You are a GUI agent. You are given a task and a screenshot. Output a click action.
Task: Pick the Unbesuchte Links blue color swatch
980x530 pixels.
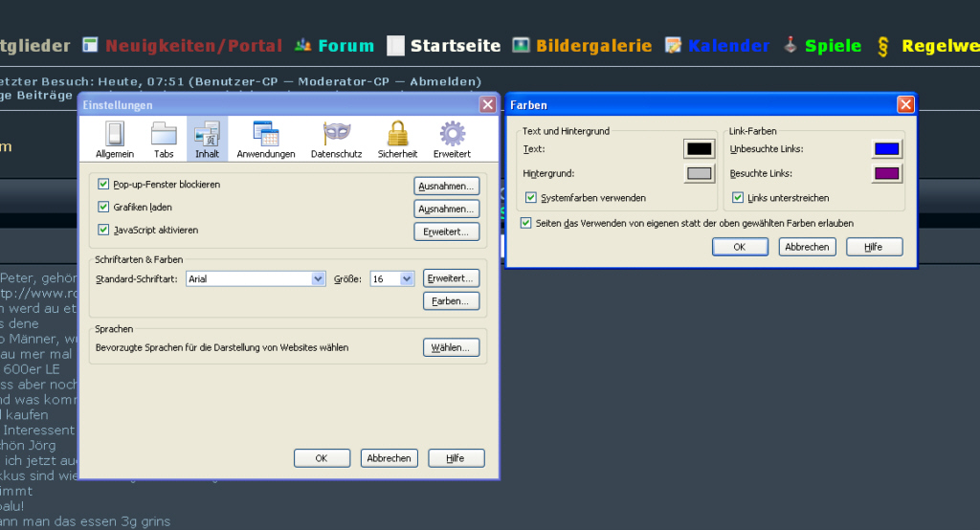click(x=887, y=148)
